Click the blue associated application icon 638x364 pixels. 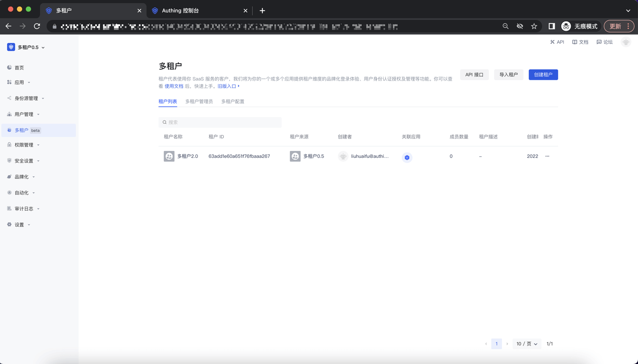click(407, 157)
